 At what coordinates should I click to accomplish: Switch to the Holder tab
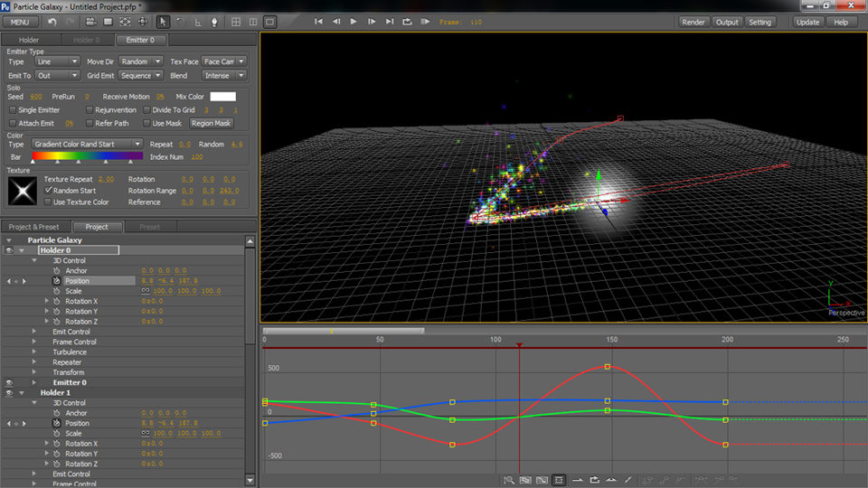coord(29,40)
